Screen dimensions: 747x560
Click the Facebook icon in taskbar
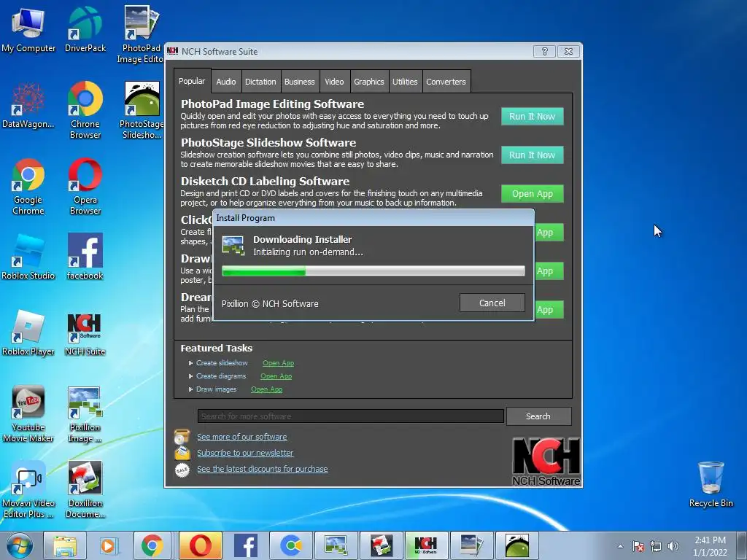246,545
